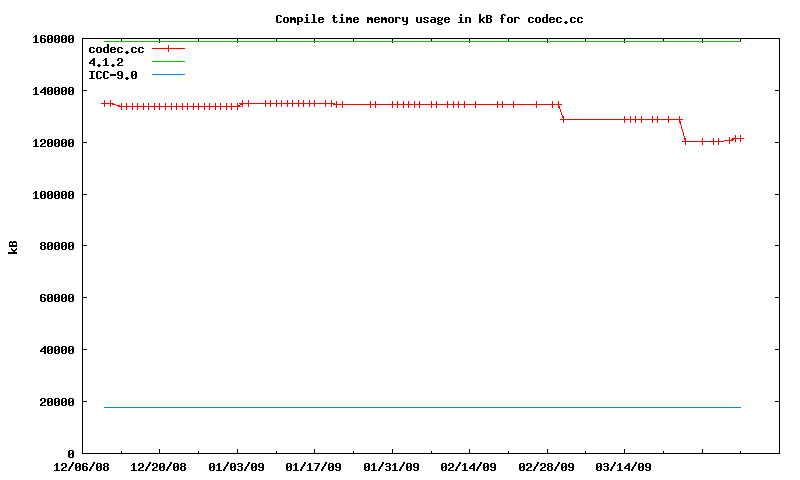Click the 01/31/09 date on x-axis
Image resolution: width=800 pixels, height=480 pixels.
point(392,467)
